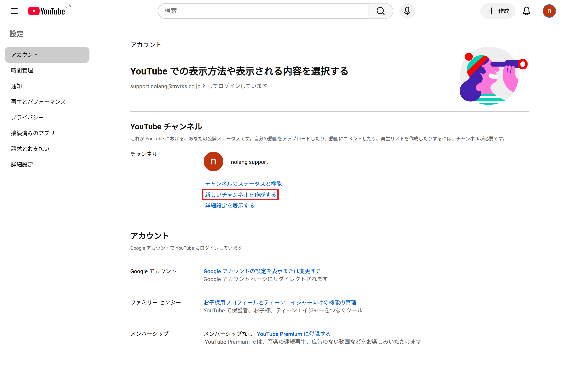Click the YouTube チャンネル section heading

[x=166, y=127]
